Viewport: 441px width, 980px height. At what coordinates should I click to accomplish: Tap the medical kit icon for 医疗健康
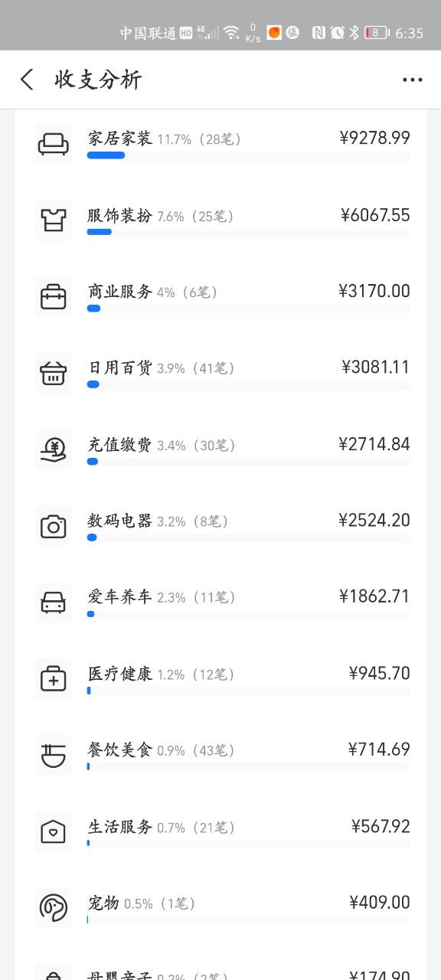coord(53,679)
